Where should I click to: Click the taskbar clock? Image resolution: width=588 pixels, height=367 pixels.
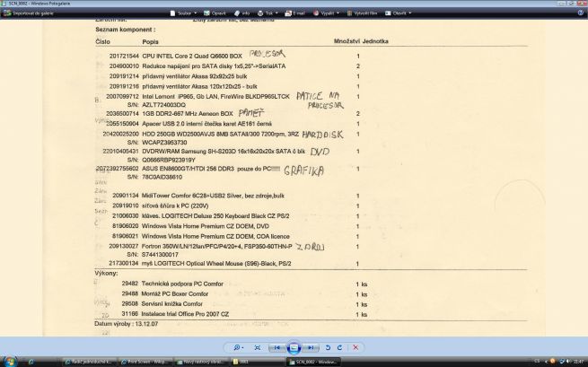[579, 362]
